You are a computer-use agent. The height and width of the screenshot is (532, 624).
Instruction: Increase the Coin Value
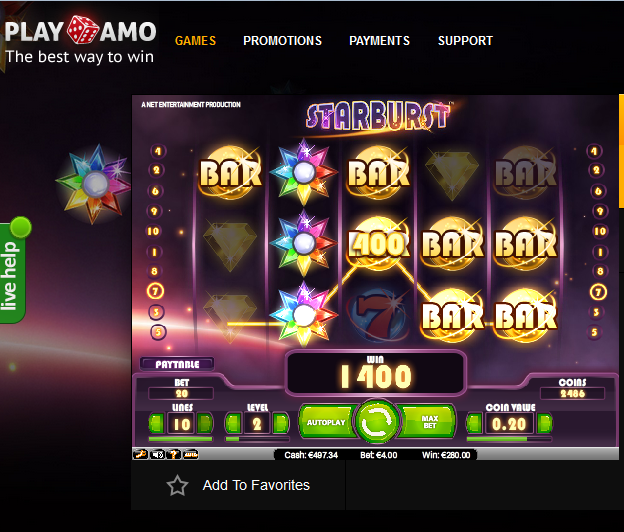pos(544,423)
